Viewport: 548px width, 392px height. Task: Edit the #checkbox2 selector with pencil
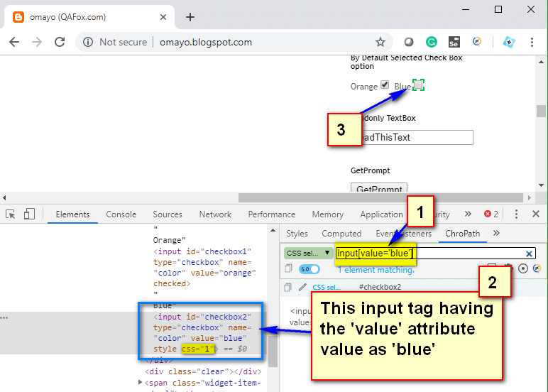[302, 287]
